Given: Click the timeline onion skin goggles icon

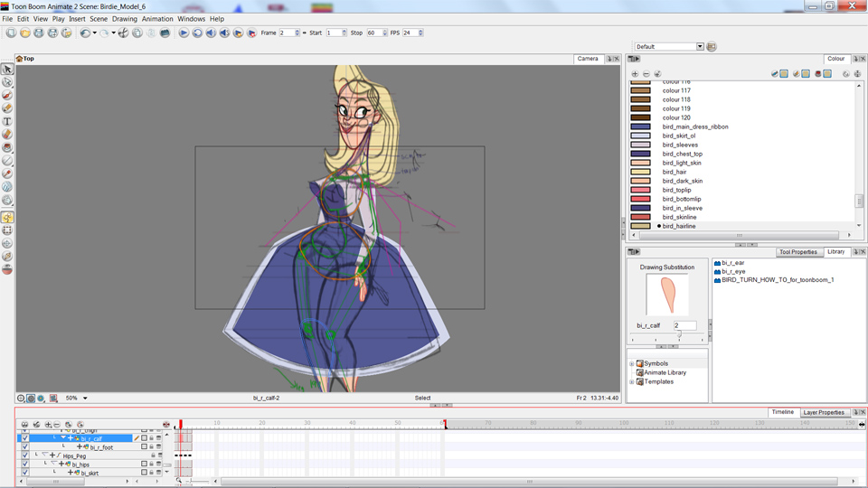Looking at the screenshot, I should [24, 425].
